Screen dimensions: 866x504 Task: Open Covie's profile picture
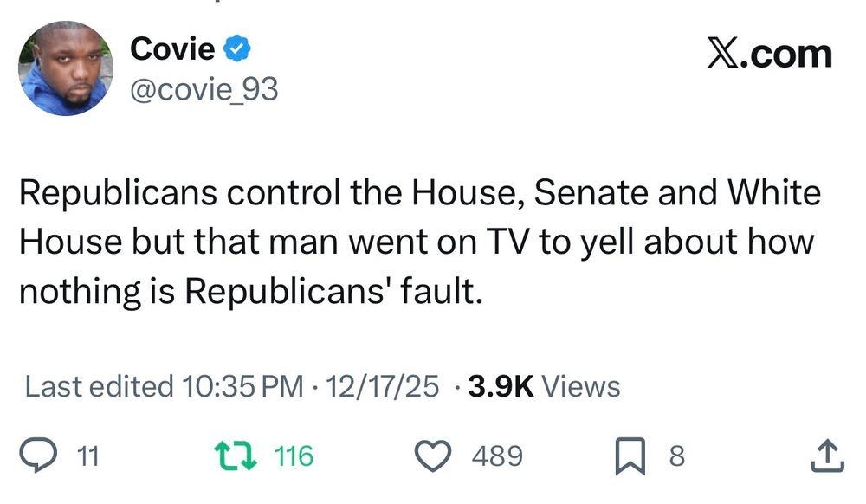[x=66, y=68]
